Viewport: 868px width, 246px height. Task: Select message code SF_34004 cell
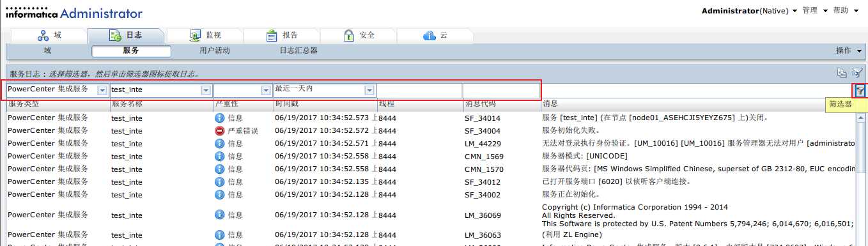click(483, 131)
